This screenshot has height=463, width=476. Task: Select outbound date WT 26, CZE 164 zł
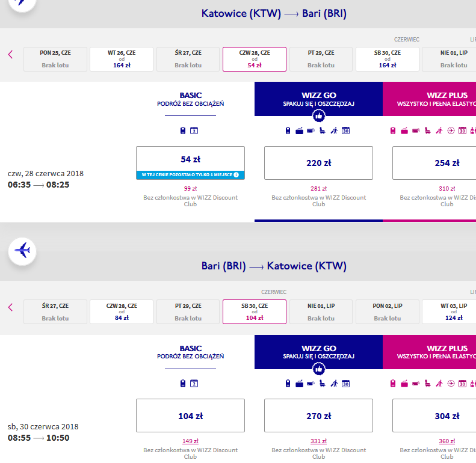(122, 59)
